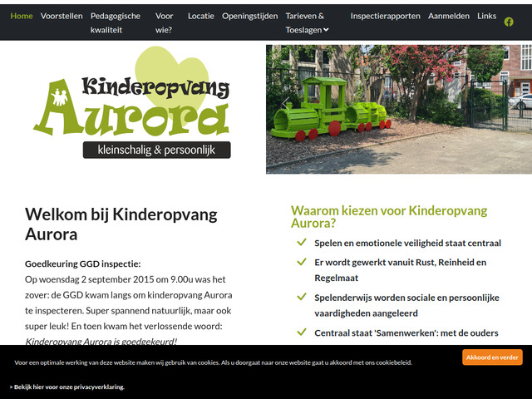The height and width of the screenshot is (399, 532).
Task: Open the Inspectierapporten page
Action: pyautogui.click(x=385, y=16)
